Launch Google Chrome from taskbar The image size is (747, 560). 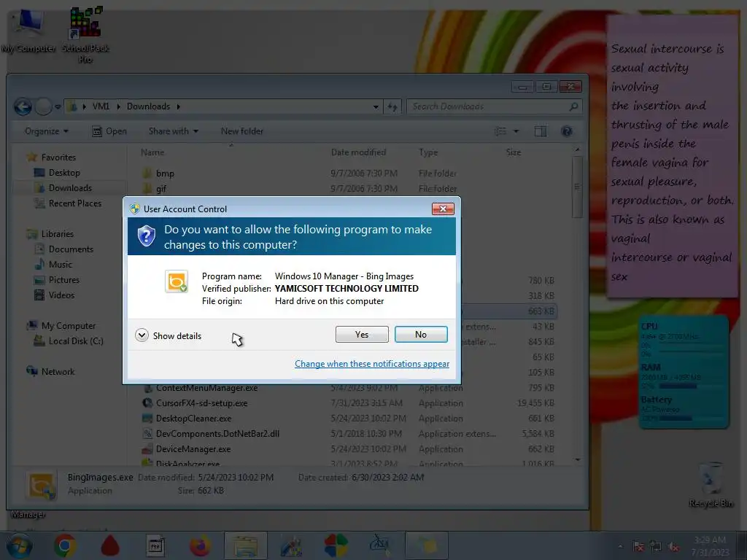click(65, 545)
